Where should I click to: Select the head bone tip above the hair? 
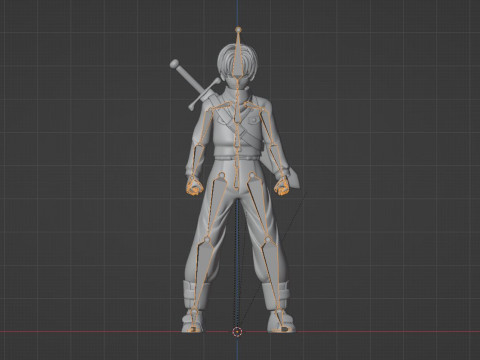click(x=238, y=30)
